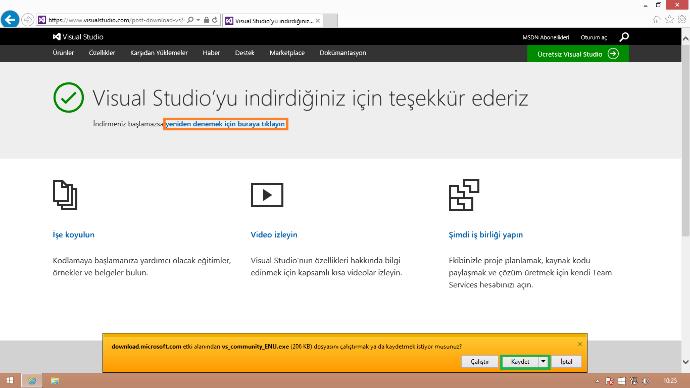Click the green checkmark success icon

(x=69, y=97)
